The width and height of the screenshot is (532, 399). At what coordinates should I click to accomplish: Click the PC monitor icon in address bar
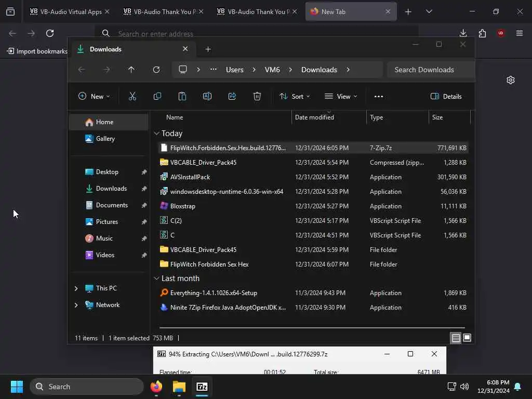[183, 70]
